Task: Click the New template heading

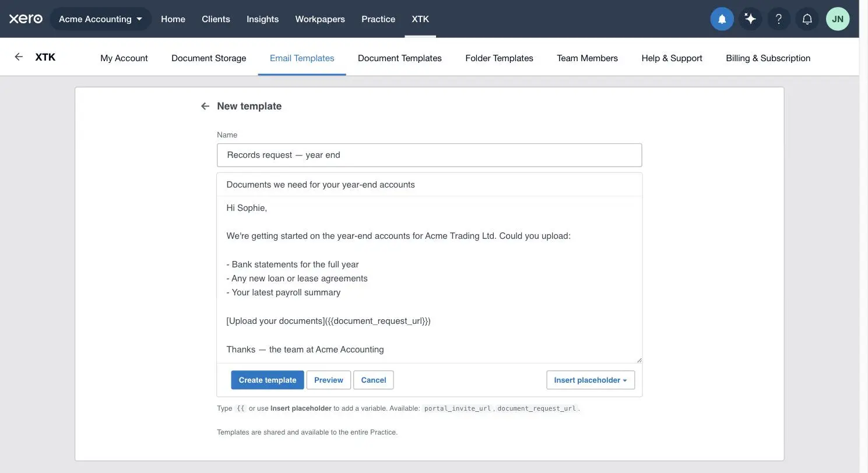Action: click(249, 106)
